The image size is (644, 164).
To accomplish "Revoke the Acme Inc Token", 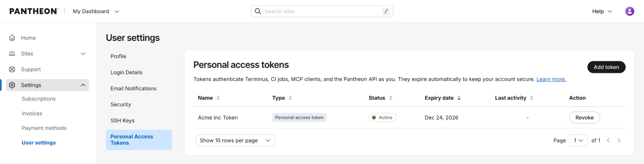I will click(584, 118).
